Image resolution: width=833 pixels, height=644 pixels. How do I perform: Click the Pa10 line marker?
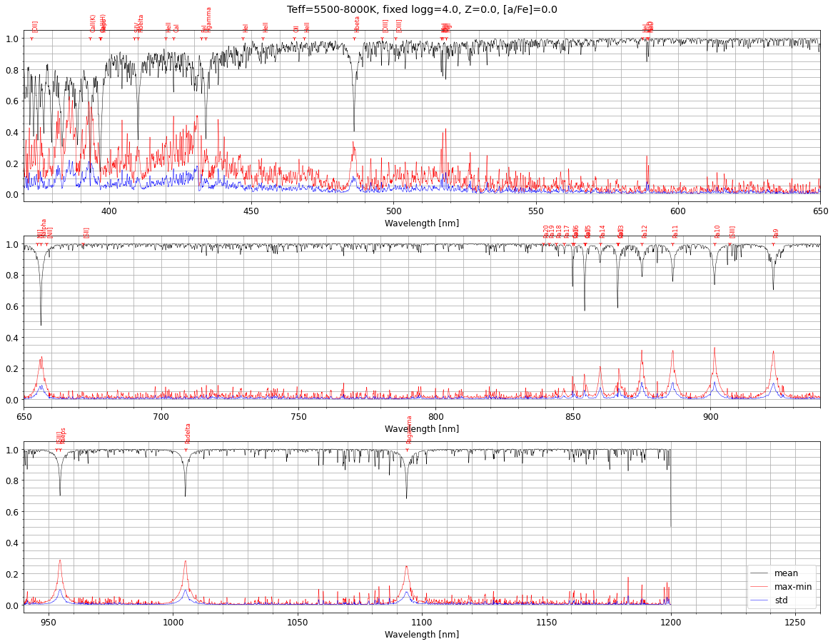tap(715, 244)
